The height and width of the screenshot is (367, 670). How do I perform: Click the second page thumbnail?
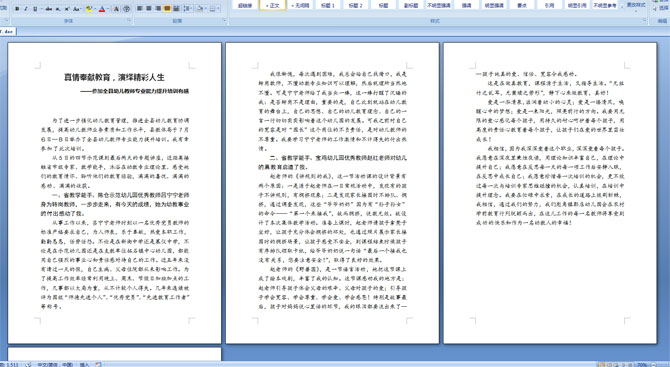[x=332, y=193]
